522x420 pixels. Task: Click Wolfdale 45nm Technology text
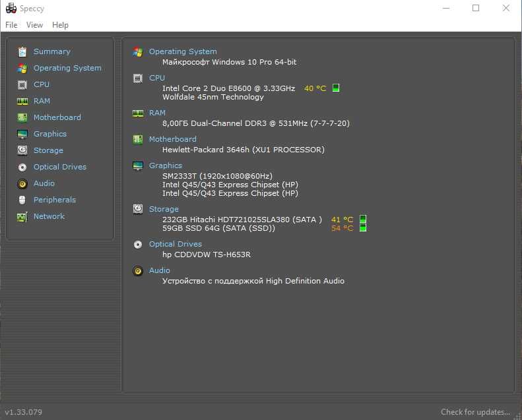tap(213, 97)
